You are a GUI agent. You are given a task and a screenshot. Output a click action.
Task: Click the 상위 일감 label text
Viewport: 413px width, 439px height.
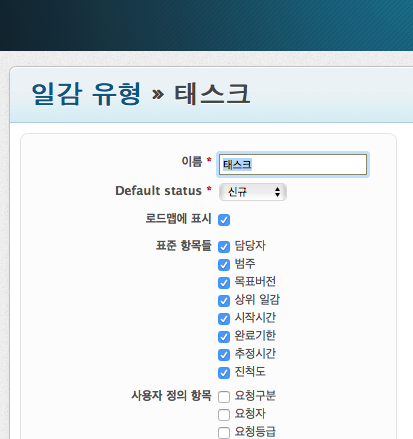pyautogui.click(x=257, y=300)
